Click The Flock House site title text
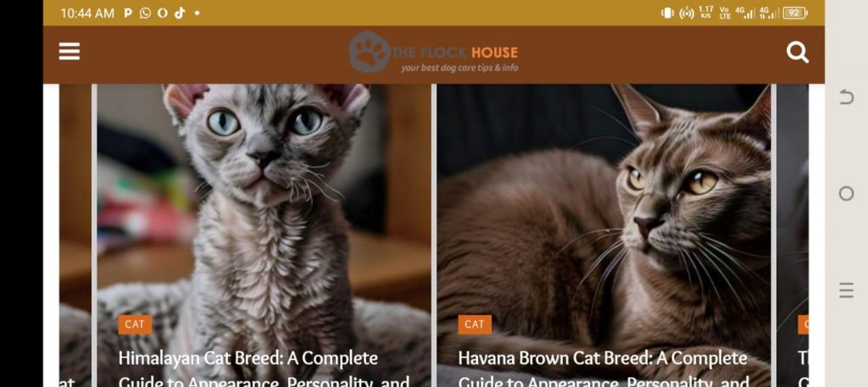This screenshot has width=868, height=387. point(455,53)
